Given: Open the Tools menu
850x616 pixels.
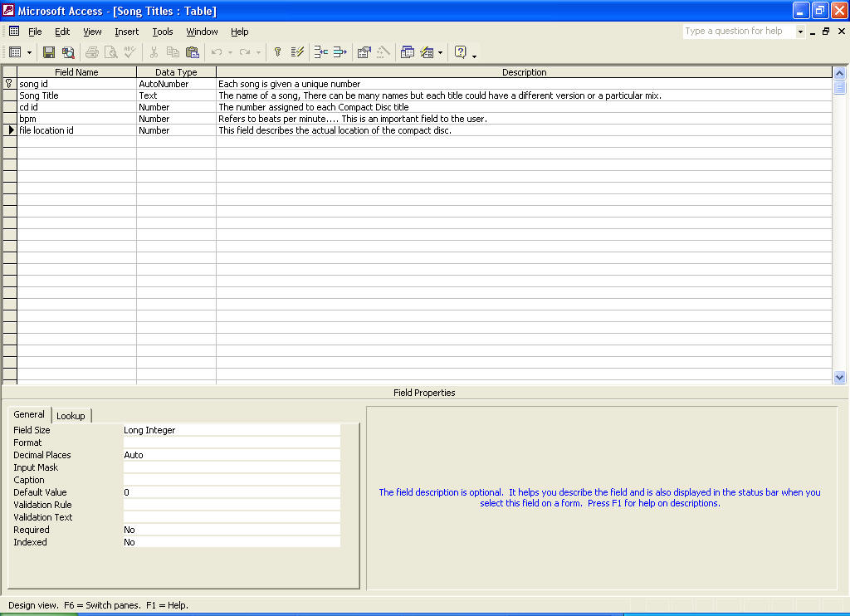Looking at the screenshot, I should (x=163, y=32).
